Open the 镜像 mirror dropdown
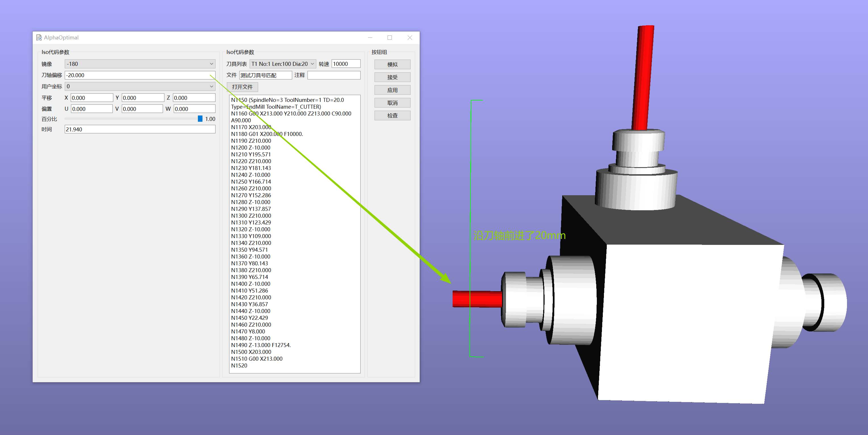Viewport: 868px width, 435px height. tap(140, 64)
